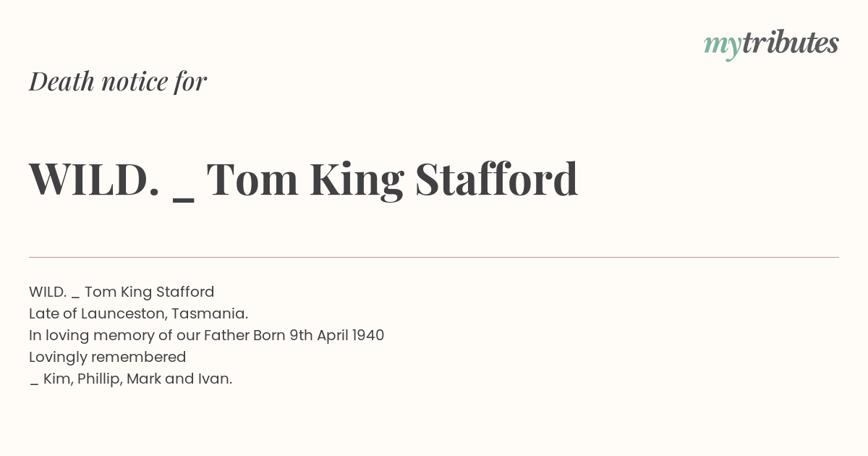868x456 pixels.
Task: Click small body line "WILD. _ Tom King Stafford"
Action: point(122,292)
